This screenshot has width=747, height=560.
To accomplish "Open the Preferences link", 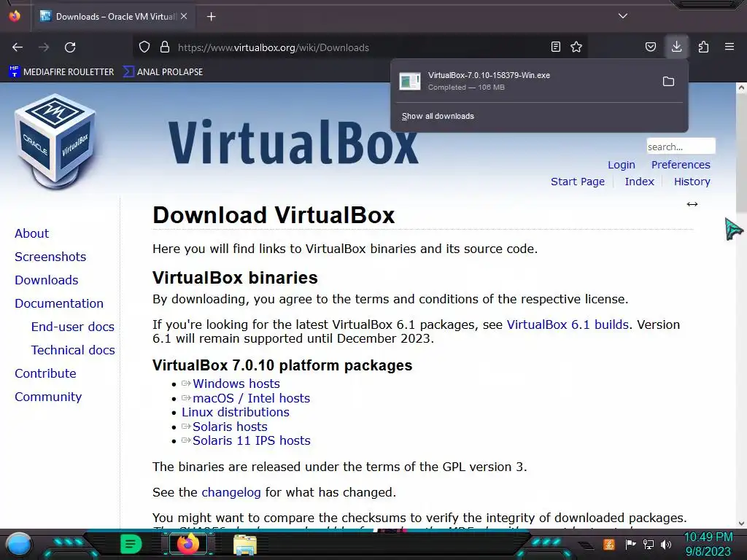I will click(x=681, y=165).
